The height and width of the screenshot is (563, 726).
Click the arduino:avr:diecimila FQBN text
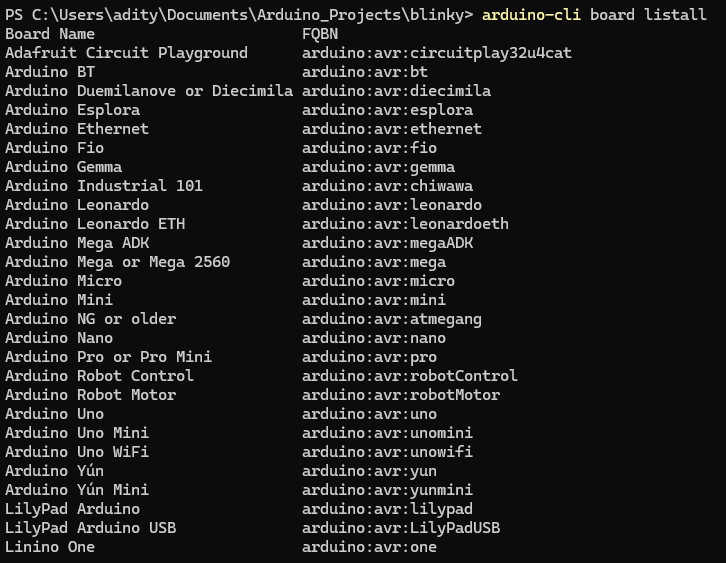click(x=396, y=91)
